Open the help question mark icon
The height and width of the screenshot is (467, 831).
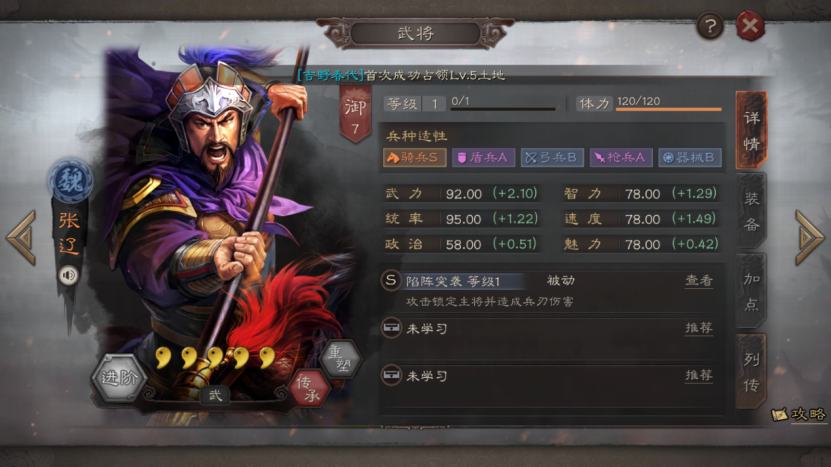tap(710, 25)
